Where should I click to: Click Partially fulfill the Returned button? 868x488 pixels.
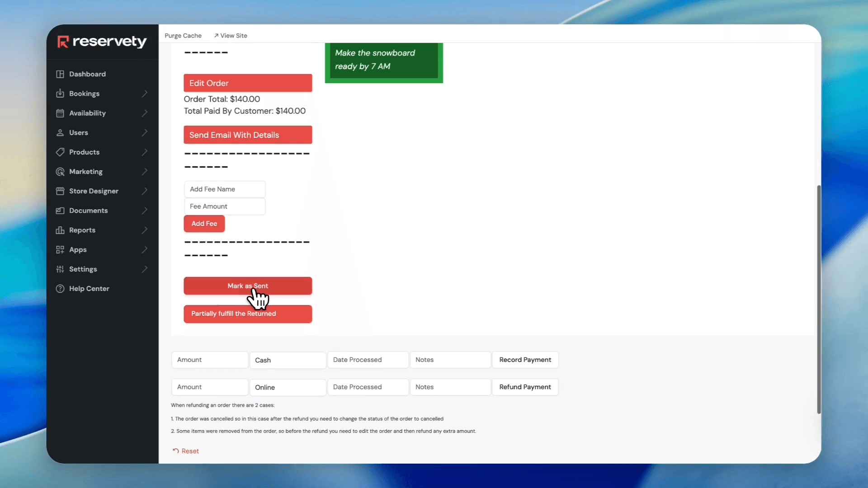[x=248, y=314]
